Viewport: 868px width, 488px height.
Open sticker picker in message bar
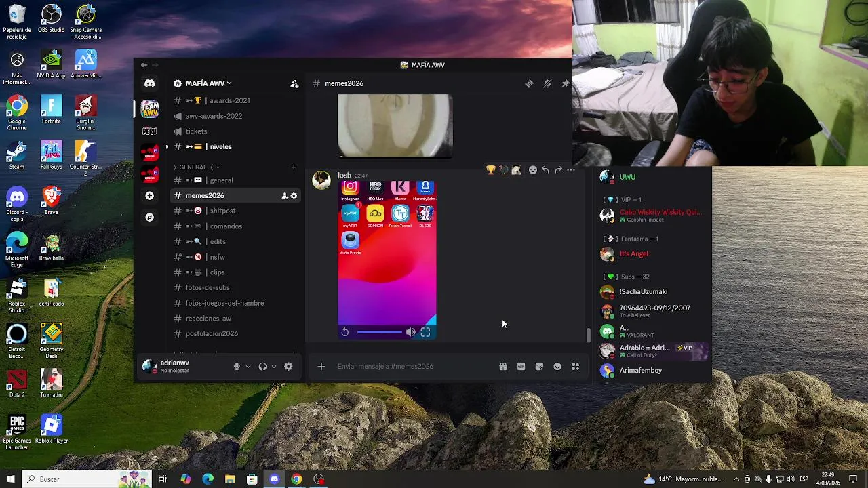pos(539,367)
